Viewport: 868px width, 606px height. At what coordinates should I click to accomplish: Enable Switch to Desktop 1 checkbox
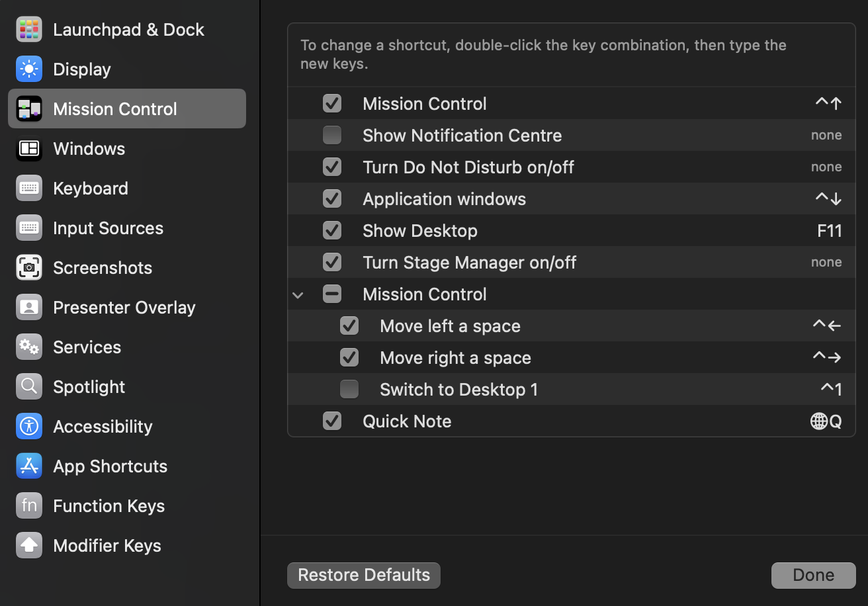[x=349, y=390]
